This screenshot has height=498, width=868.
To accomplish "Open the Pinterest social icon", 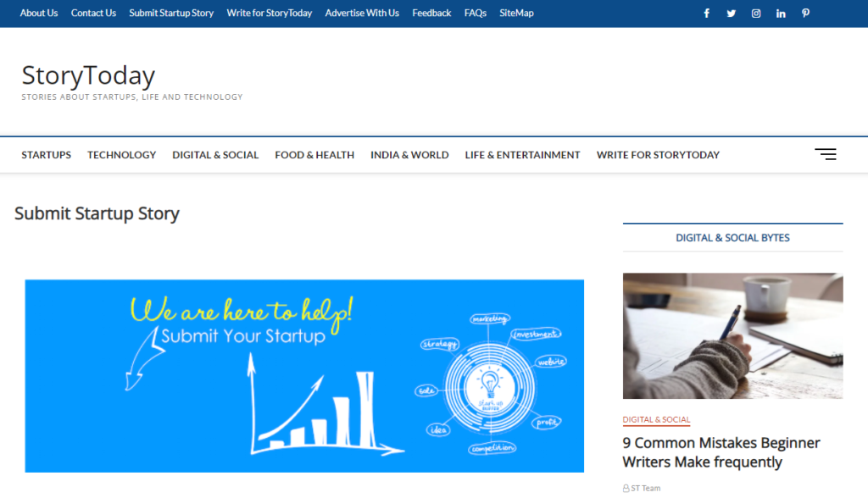I will (x=805, y=14).
